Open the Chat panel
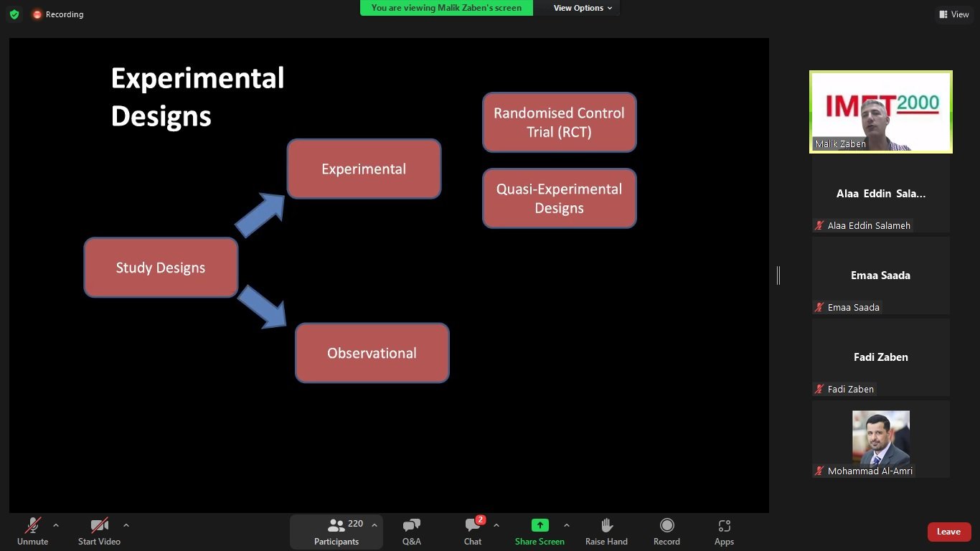 (x=472, y=532)
